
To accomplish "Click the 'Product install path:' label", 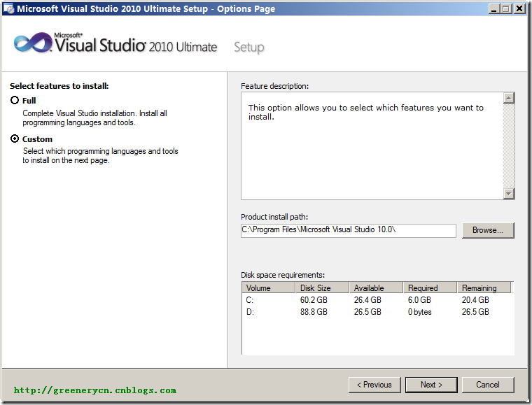I will [x=274, y=217].
